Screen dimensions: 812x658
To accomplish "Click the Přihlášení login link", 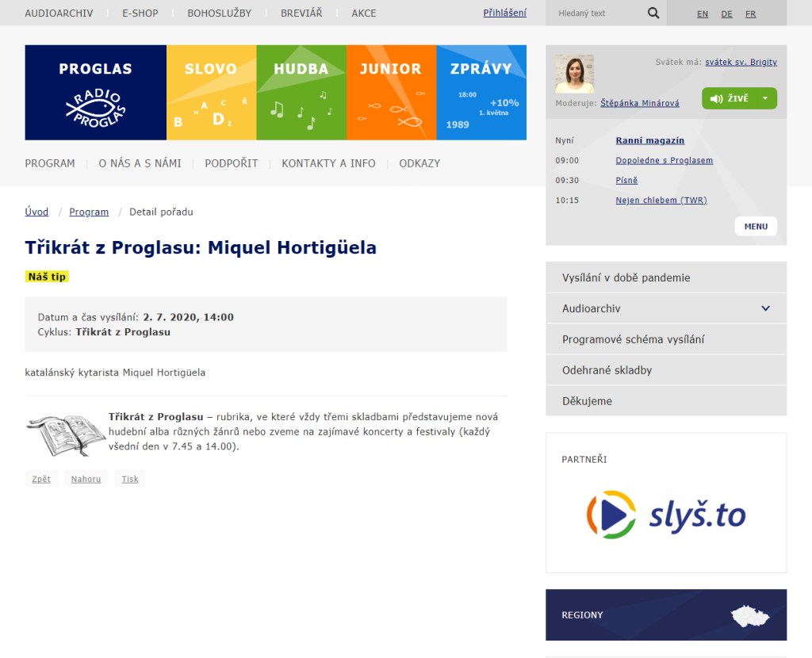I will [504, 13].
